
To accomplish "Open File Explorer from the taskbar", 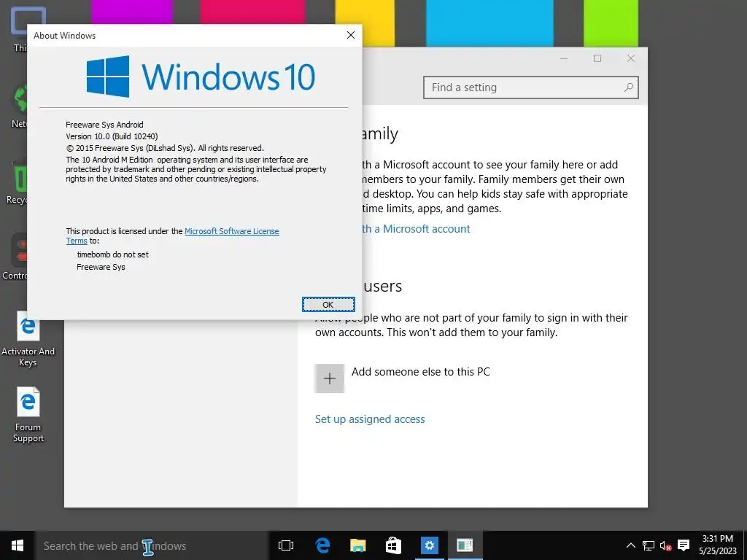I will point(357,545).
